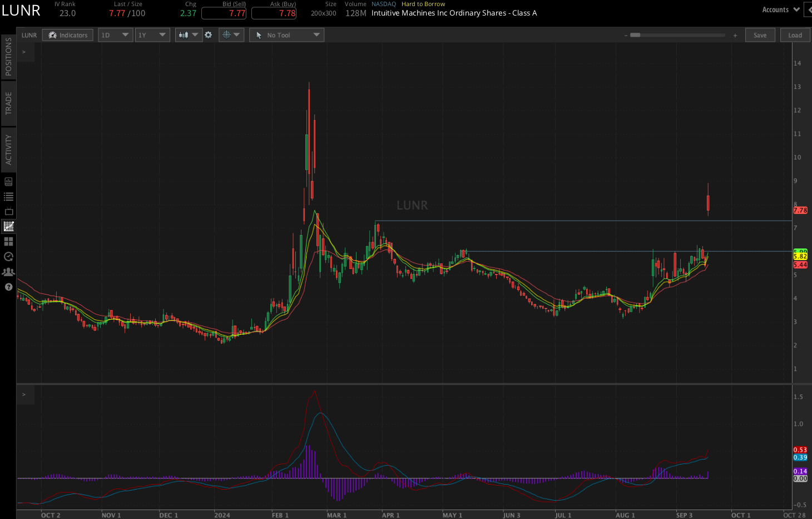Image resolution: width=812 pixels, height=519 pixels.
Task: Click the green price tag above 5.82
Action: 800,251
